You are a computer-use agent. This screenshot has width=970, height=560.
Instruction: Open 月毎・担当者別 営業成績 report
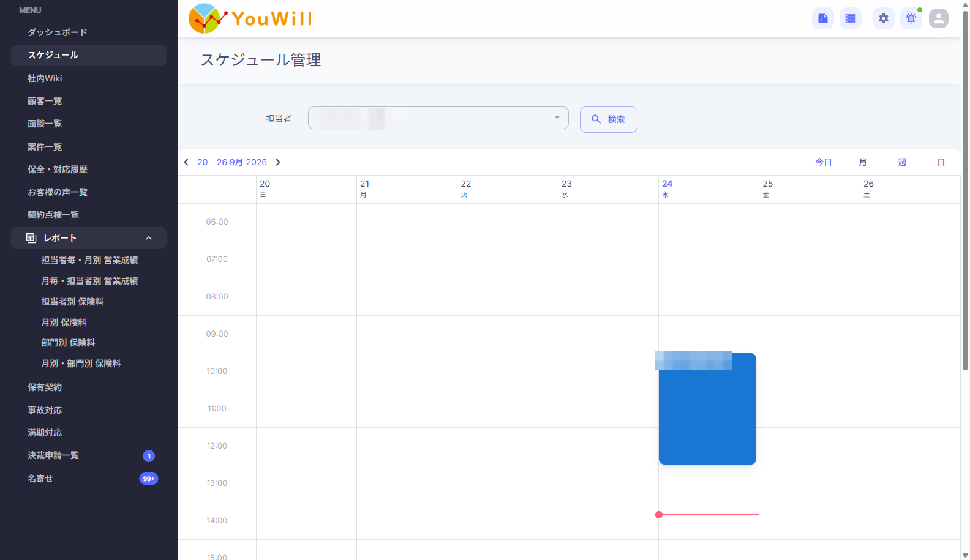(x=89, y=281)
